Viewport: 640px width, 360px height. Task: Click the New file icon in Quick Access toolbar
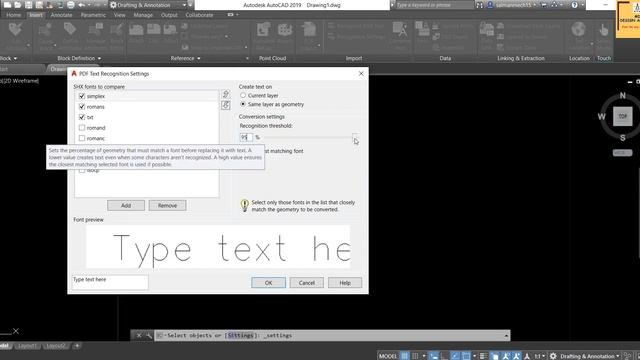pos(7,5)
